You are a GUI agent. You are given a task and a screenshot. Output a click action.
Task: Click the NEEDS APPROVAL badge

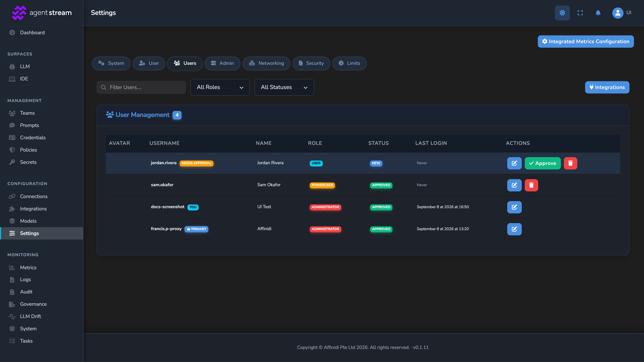[197, 163]
